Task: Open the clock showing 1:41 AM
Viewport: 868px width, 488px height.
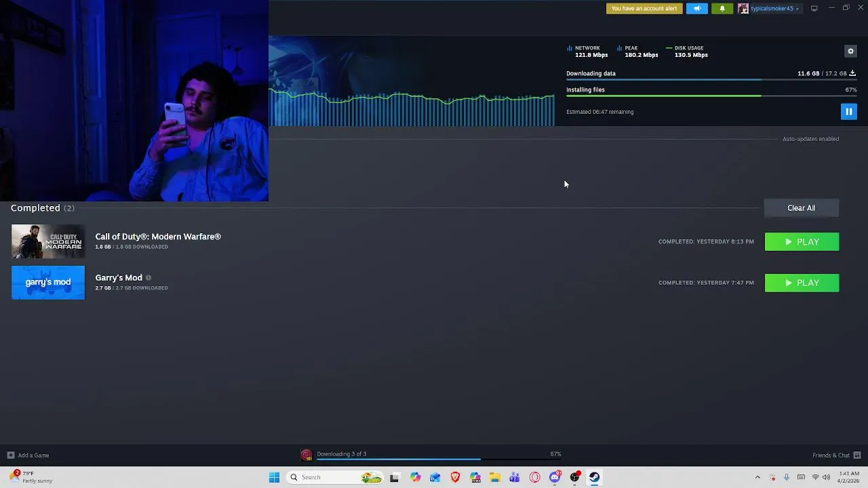Action: [x=849, y=477]
